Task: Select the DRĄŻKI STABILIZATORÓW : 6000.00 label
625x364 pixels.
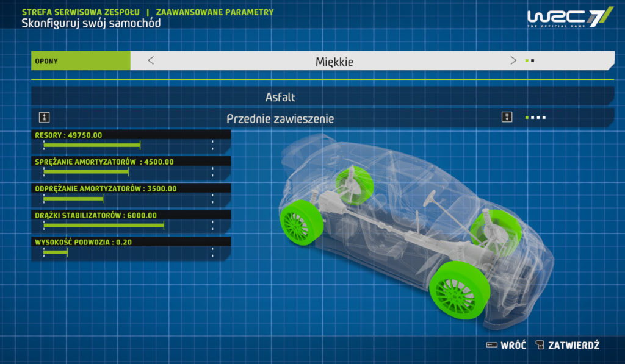Action: pyautogui.click(x=96, y=215)
